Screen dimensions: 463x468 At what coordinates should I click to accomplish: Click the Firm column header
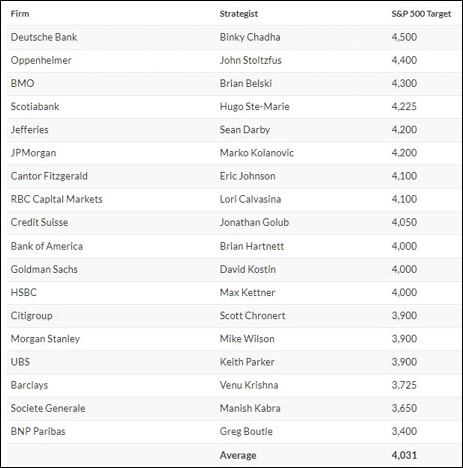(20, 14)
